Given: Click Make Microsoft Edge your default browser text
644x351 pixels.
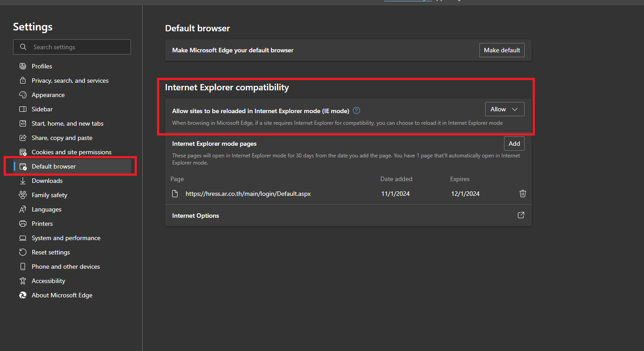Looking at the screenshot, I should pos(233,50).
